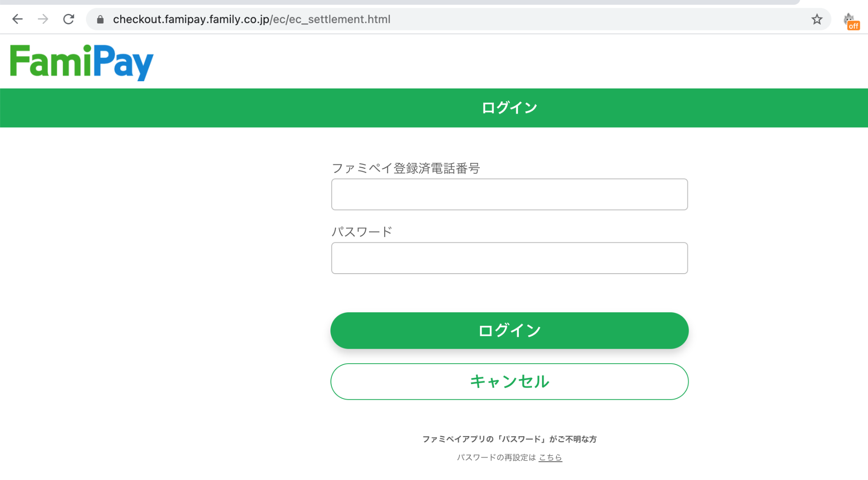Open the extension icon with off badge
Viewport: 868px width, 480px height.
849,19
